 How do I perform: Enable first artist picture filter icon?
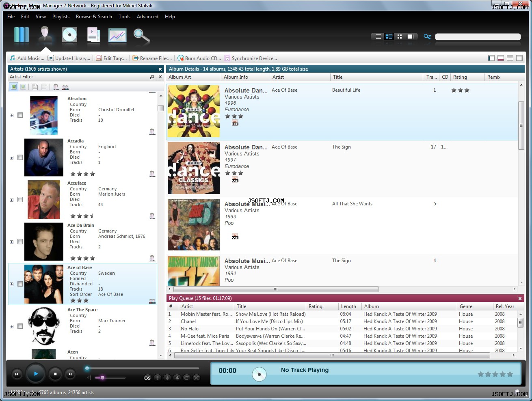click(14, 87)
